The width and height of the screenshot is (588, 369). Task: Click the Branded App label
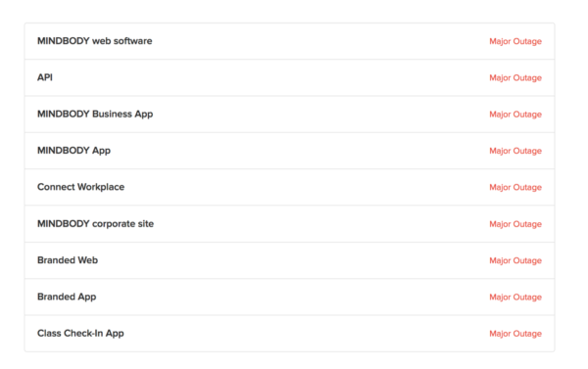click(67, 297)
